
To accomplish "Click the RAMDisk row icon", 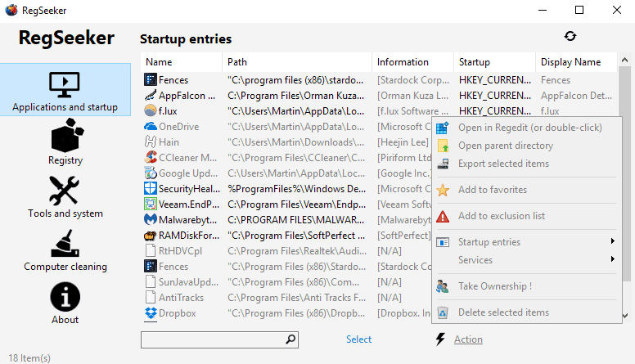I will 151,236.
